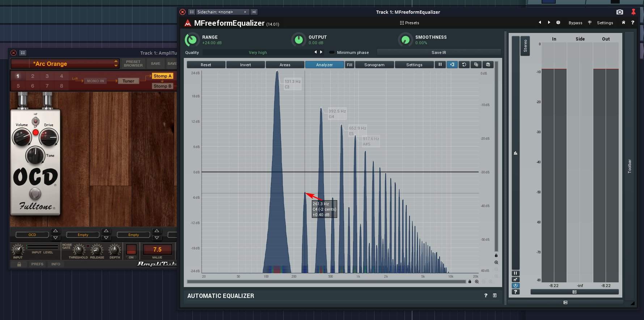The width and height of the screenshot is (644, 320).
Task: Lock the horizontal zoom of the graph
Action: click(470, 282)
